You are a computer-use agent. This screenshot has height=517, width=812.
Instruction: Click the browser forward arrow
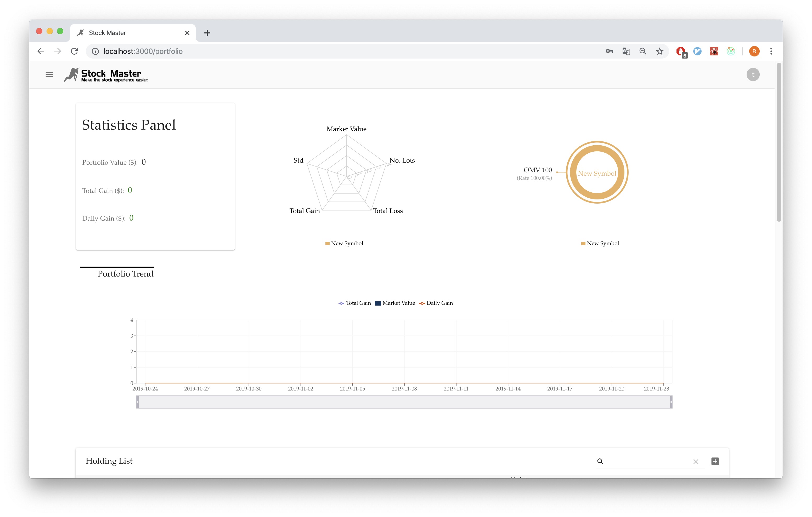pos(58,51)
